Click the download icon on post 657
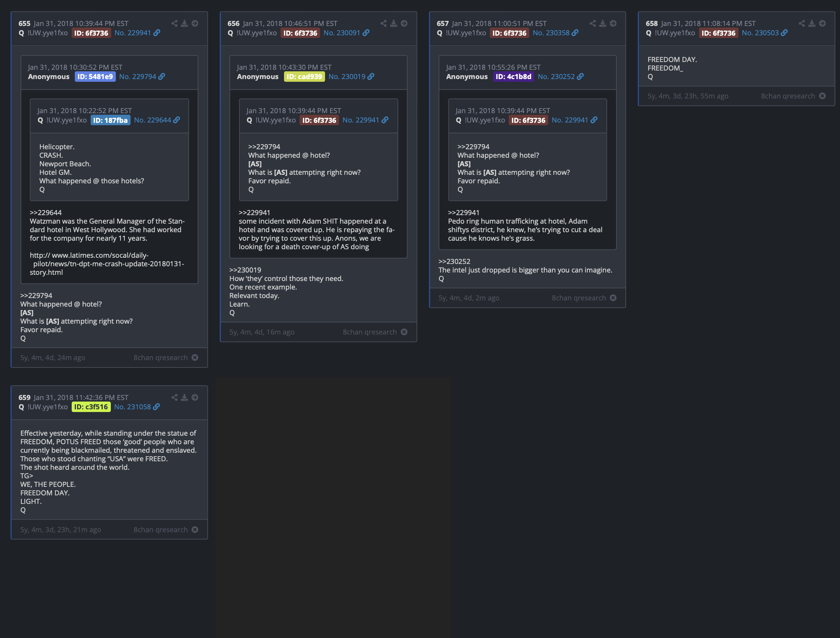 [603, 23]
